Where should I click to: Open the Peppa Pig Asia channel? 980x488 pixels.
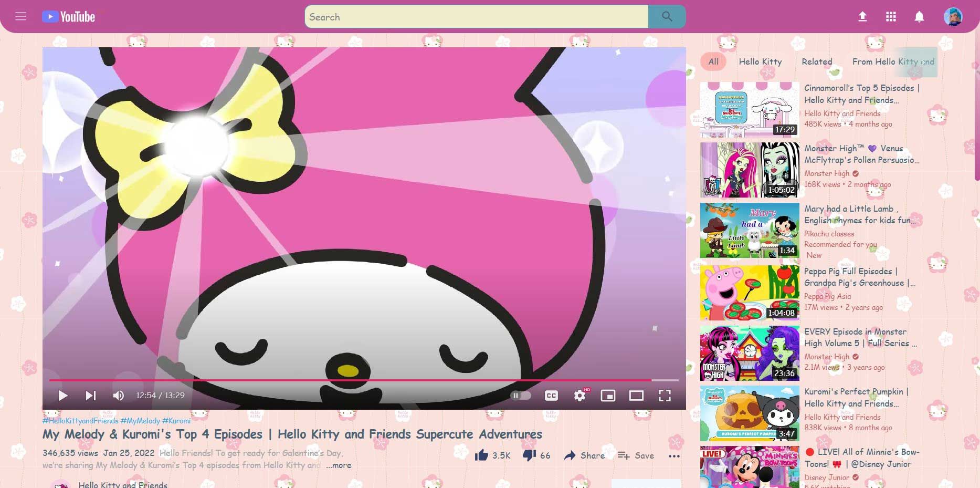[x=827, y=296]
